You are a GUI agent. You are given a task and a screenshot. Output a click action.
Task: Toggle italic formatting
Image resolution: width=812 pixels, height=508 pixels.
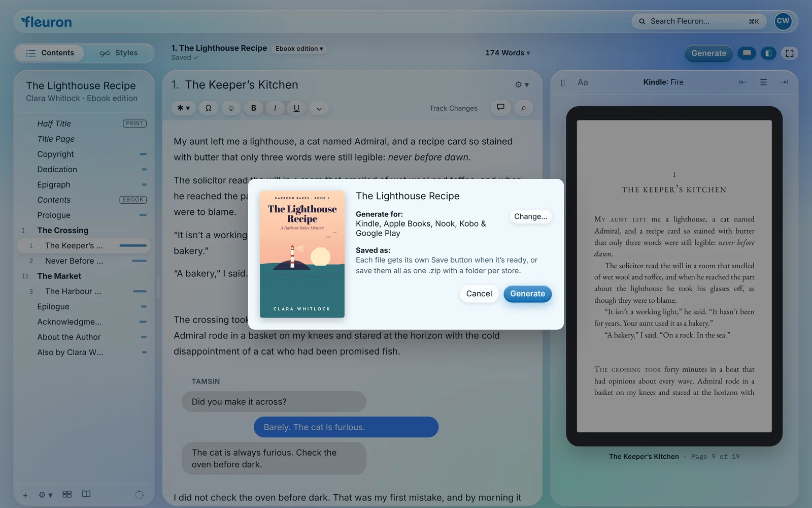tap(275, 108)
